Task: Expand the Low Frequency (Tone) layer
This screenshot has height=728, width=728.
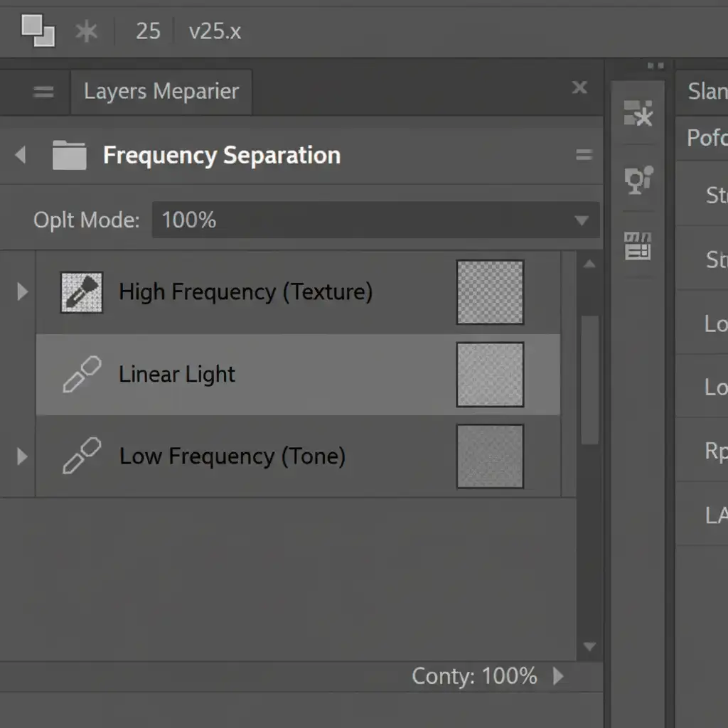Action: pos(22,456)
